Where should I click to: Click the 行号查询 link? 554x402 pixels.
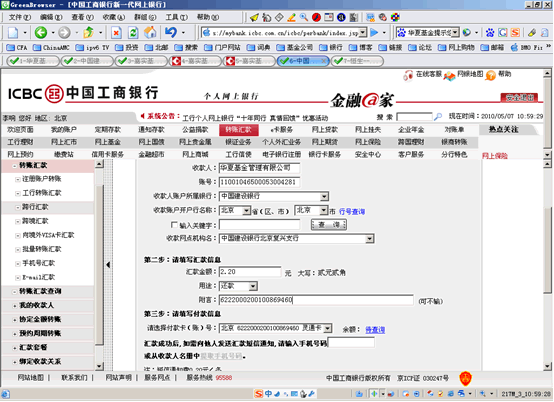pos(352,212)
